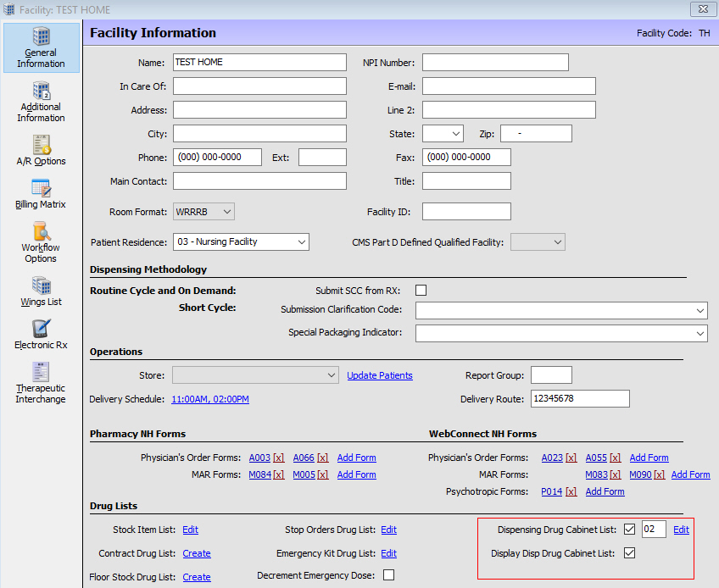
Task: Toggle the Decrement Emergency Dose checkbox
Action: [388, 575]
